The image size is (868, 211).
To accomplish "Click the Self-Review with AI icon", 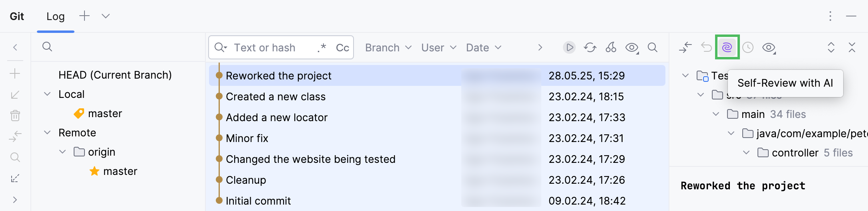I will tap(727, 47).
